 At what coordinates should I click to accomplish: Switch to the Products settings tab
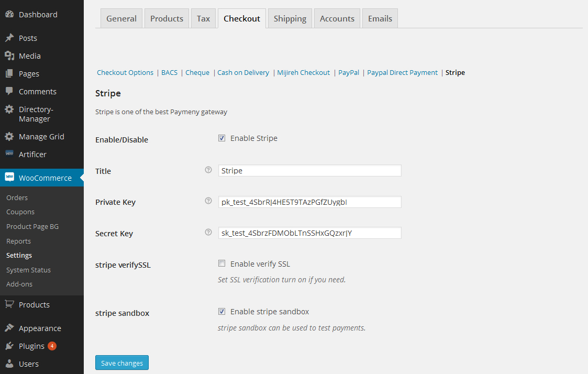tap(167, 18)
